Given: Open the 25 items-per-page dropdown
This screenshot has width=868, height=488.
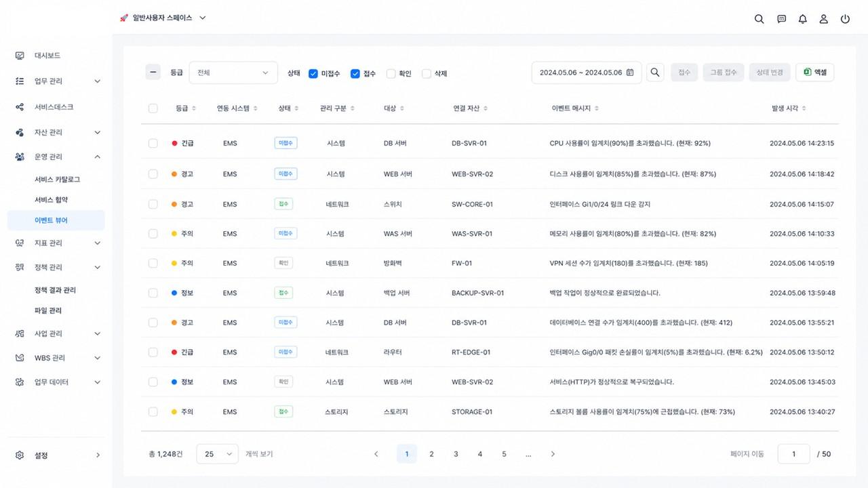Looking at the screenshot, I should (x=218, y=454).
